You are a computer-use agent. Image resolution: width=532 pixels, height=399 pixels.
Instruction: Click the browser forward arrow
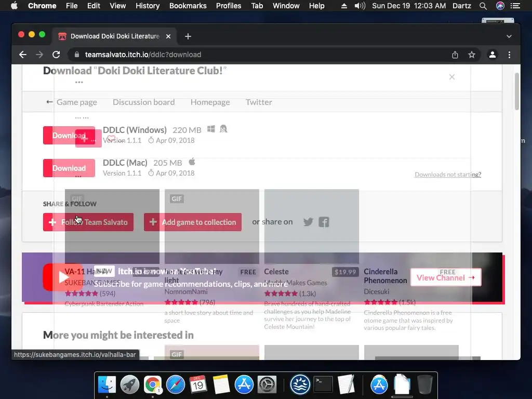(39, 55)
